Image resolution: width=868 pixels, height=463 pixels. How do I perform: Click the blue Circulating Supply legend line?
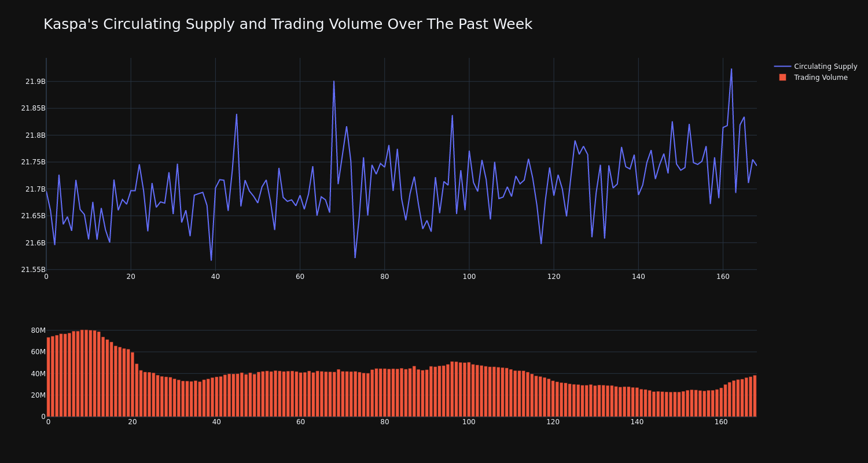[782, 67]
